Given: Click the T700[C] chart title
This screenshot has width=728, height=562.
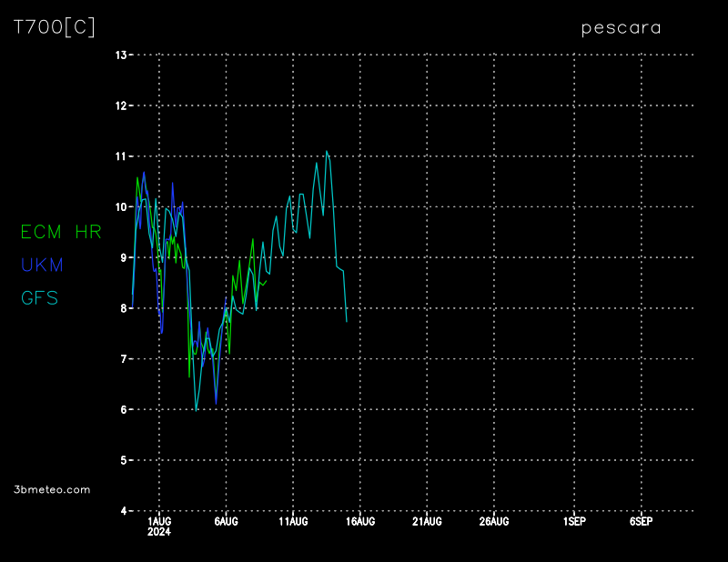Looking at the screenshot, I should click(x=54, y=27).
